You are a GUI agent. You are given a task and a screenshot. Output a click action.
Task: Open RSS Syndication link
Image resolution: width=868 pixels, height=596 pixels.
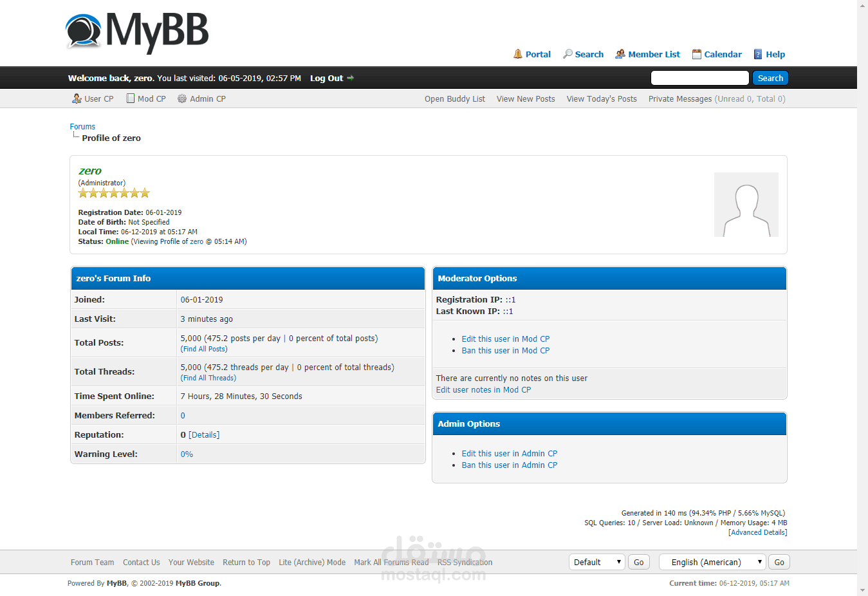tap(465, 562)
